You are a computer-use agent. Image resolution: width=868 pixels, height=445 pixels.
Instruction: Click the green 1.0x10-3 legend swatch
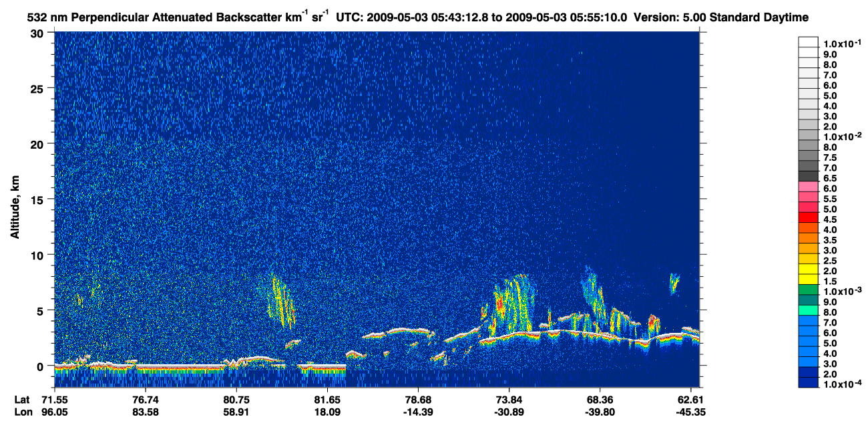click(x=808, y=290)
